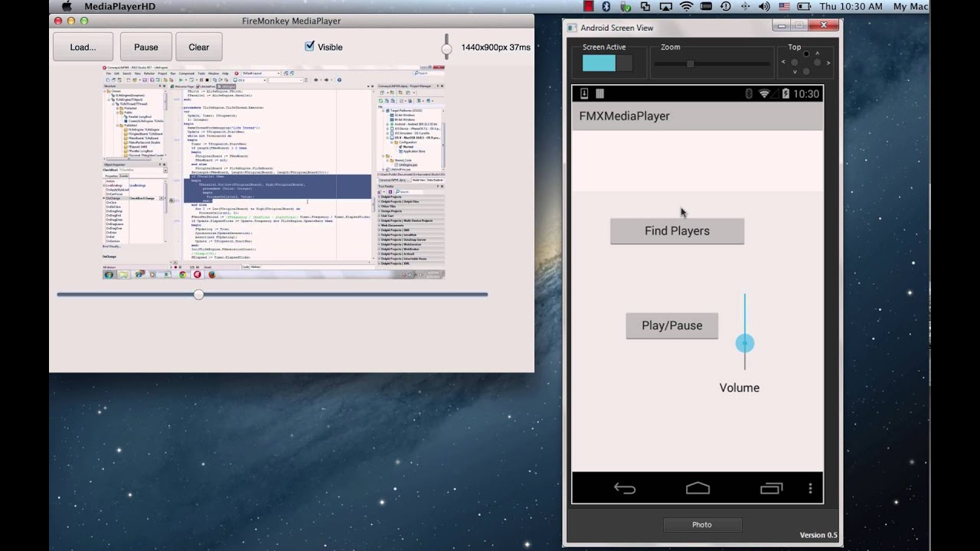
Task: Click the Zoom slider handle
Action: pyautogui.click(x=690, y=64)
